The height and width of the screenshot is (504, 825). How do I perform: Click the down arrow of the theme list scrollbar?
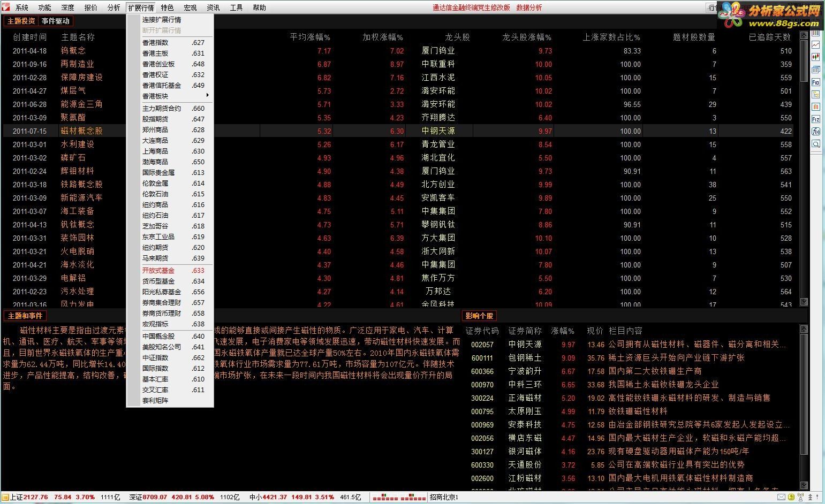[804, 302]
